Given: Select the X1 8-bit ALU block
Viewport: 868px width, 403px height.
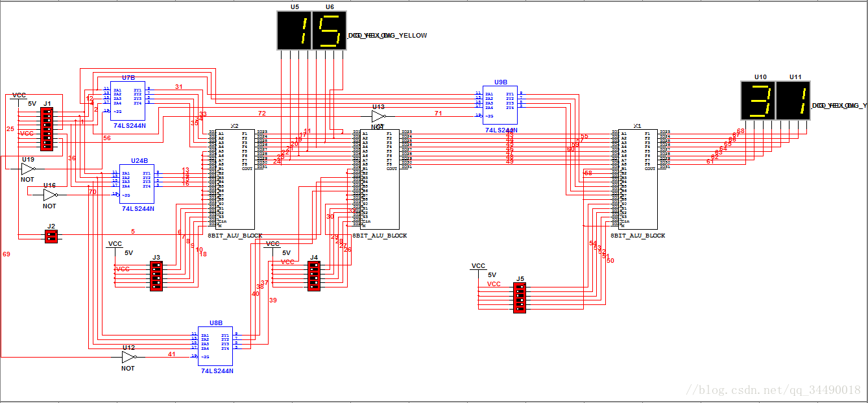Looking at the screenshot, I should tap(638, 178).
